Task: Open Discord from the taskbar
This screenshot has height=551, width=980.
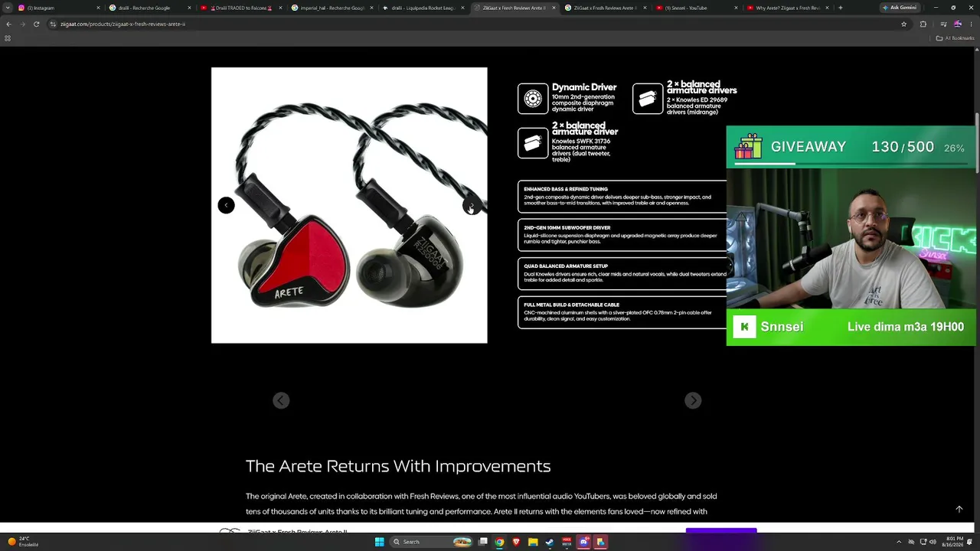Action: [583, 542]
